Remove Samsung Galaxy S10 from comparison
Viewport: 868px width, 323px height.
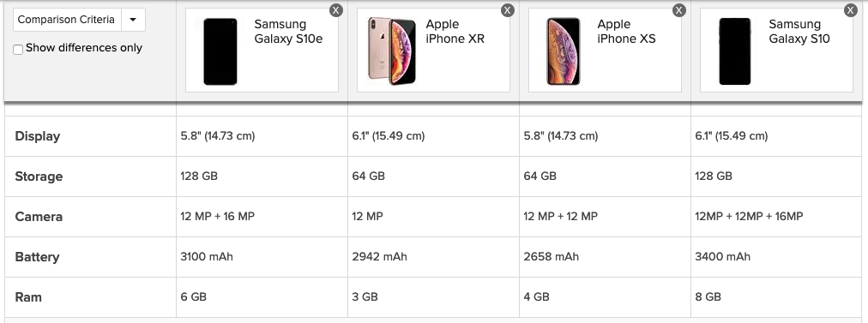[x=851, y=10]
